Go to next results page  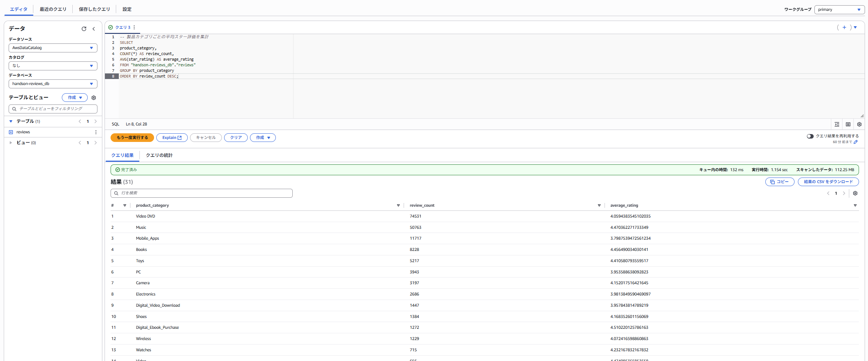pyautogui.click(x=844, y=193)
